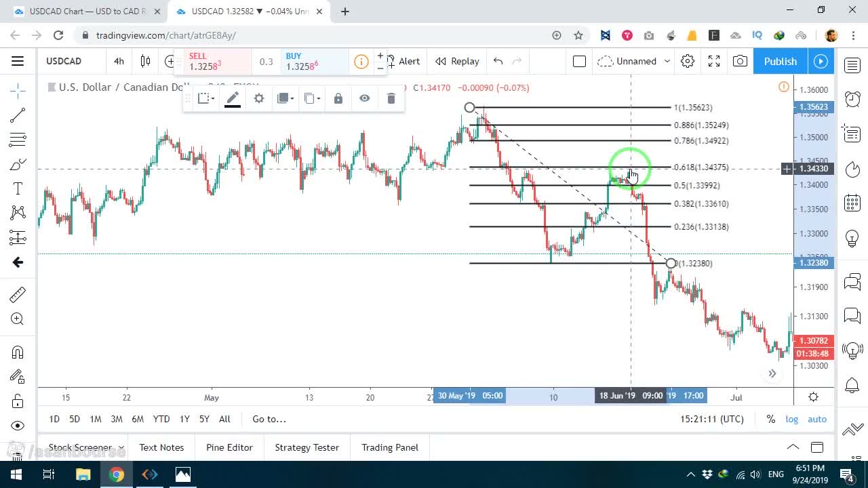Open the hotlist flame panel
Viewport: 868px width, 488px height.
[852, 168]
